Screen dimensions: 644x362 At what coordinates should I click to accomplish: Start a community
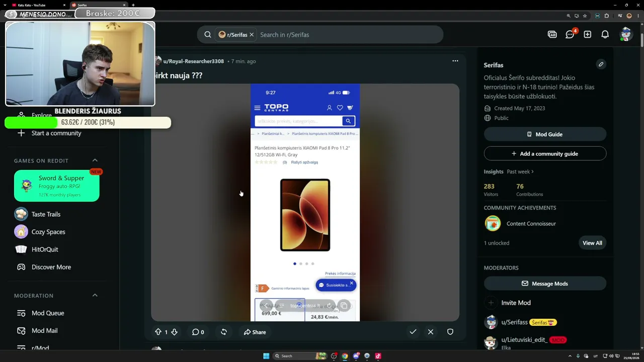(x=56, y=133)
